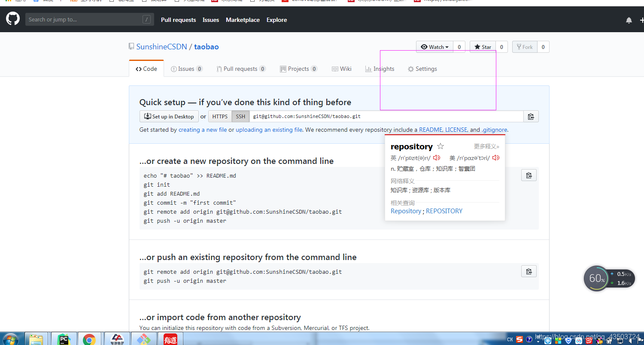The width and height of the screenshot is (644, 345).
Task: Star the taobao repository
Action: click(x=483, y=47)
